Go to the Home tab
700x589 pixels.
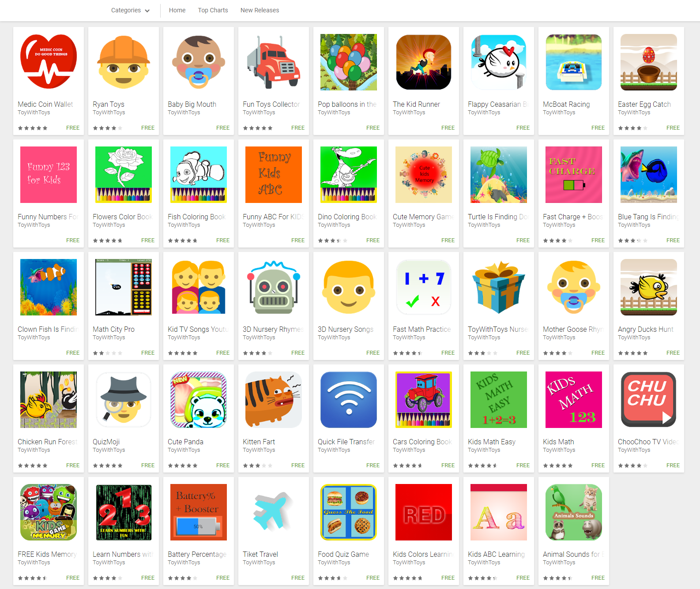pos(177,10)
